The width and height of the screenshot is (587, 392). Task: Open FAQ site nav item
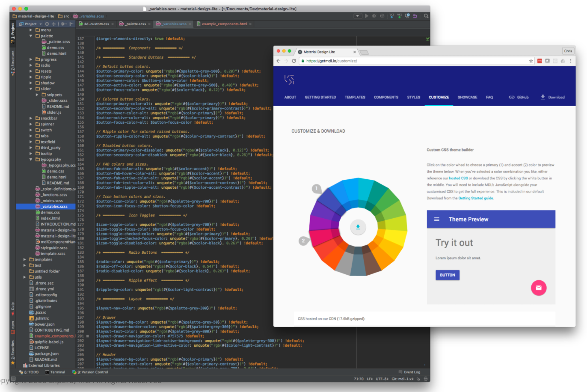489,98
